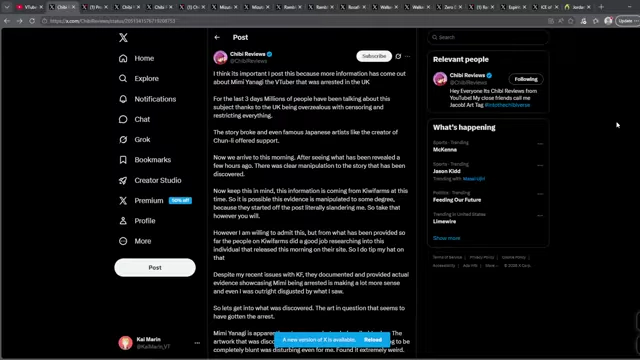Click the large Post button in sidebar

(x=155, y=268)
